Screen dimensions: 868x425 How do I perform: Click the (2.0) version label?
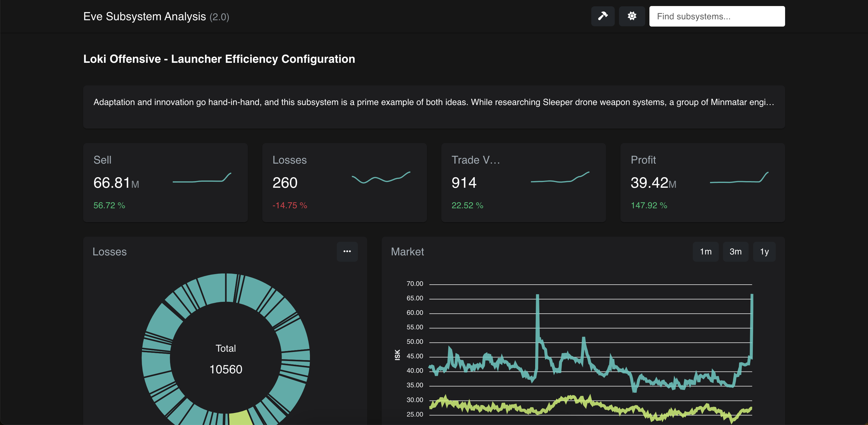[219, 17]
